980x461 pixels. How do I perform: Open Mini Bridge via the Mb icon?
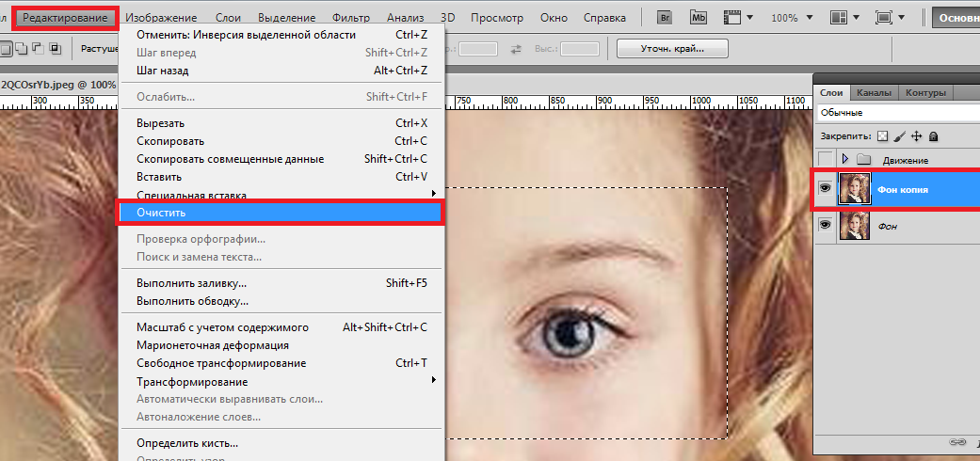coord(699,18)
